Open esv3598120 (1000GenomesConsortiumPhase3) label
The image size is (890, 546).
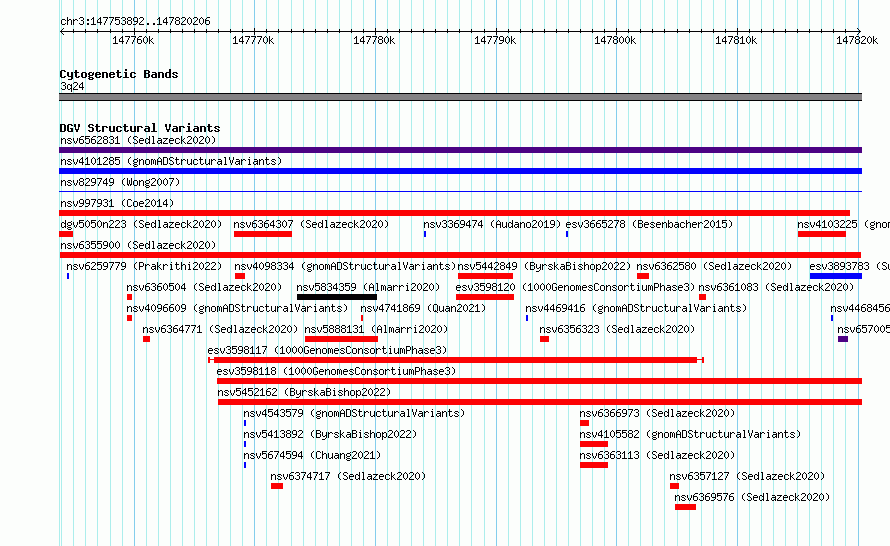(575, 287)
